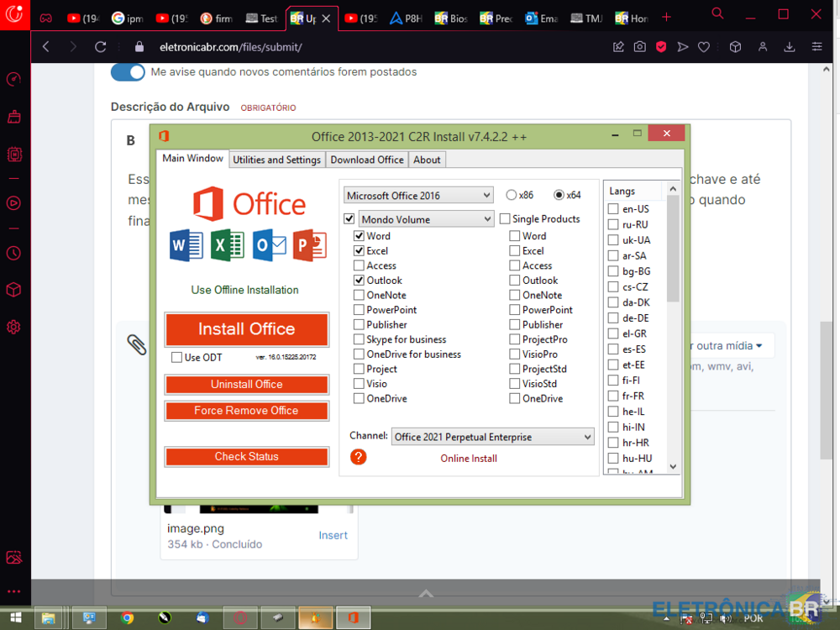Click the red question mark help icon

(x=359, y=457)
